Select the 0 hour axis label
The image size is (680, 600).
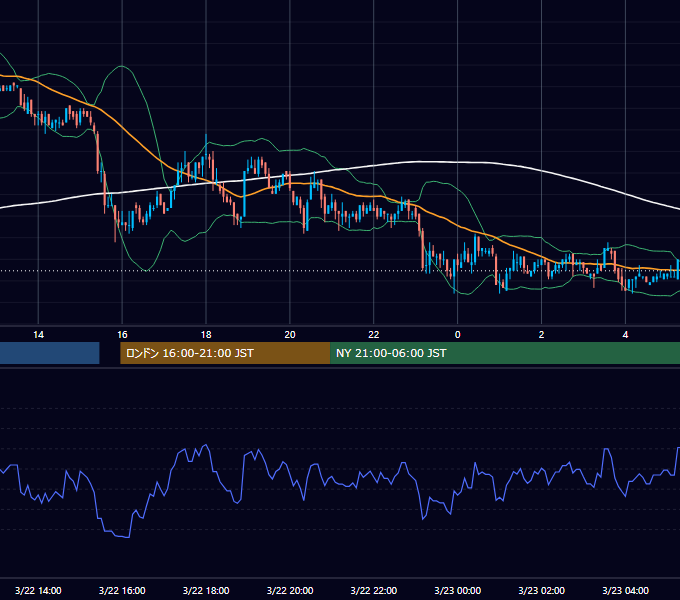click(458, 335)
